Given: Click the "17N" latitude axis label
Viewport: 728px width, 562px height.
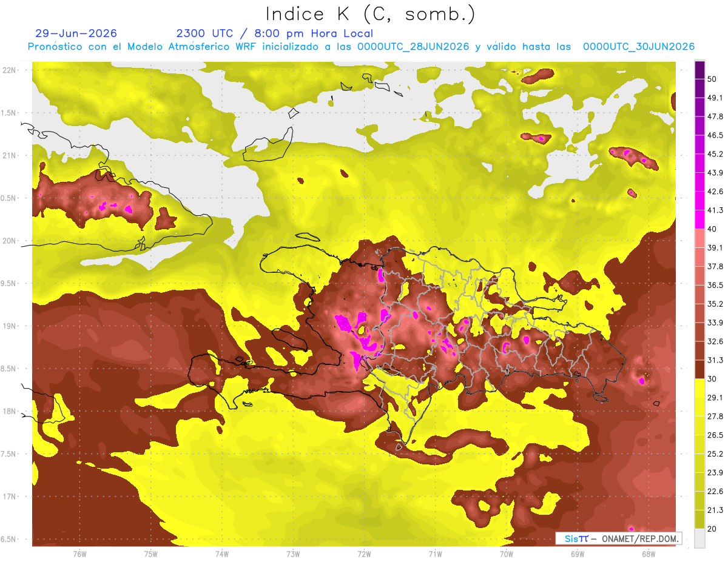Looking at the screenshot, I should tap(10, 497).
